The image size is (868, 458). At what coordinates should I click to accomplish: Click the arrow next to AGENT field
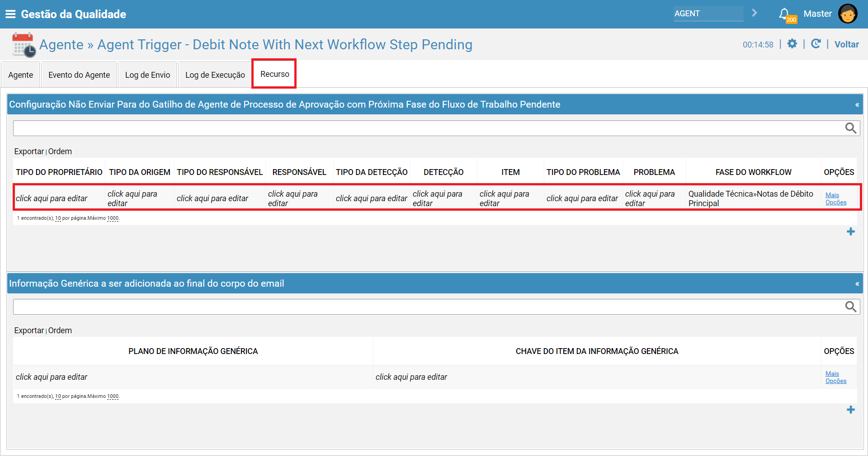pos(755,13)
